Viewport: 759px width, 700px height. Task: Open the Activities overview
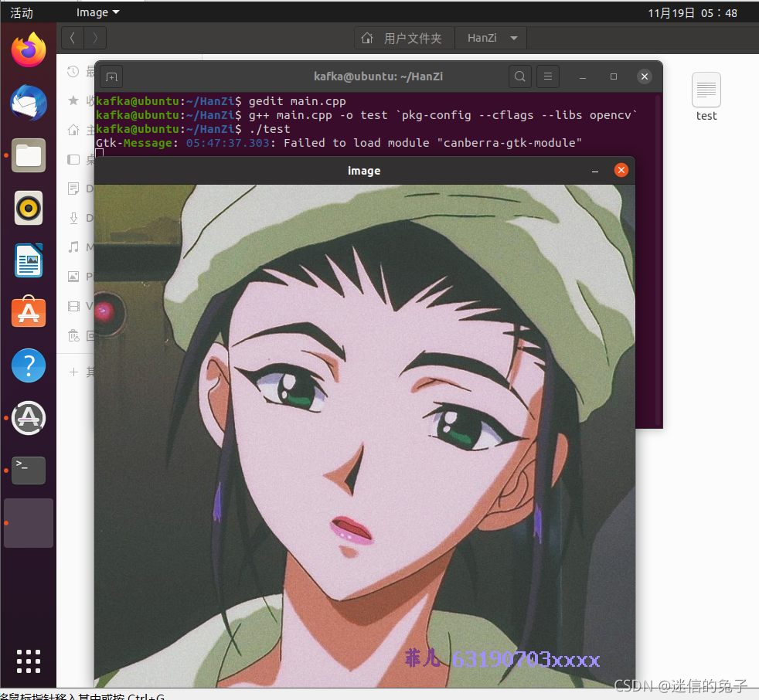click(22, 13)
